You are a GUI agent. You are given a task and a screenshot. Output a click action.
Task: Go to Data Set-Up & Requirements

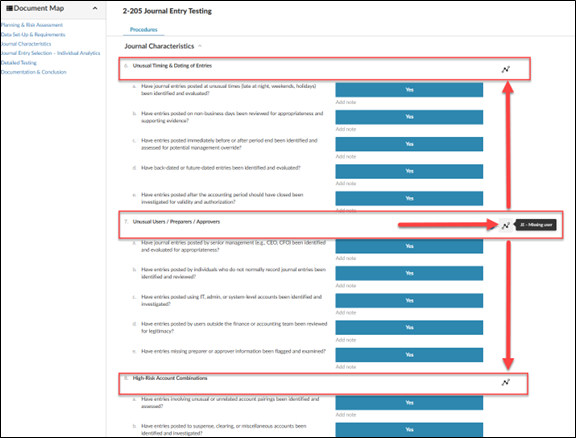click(33, 35)
